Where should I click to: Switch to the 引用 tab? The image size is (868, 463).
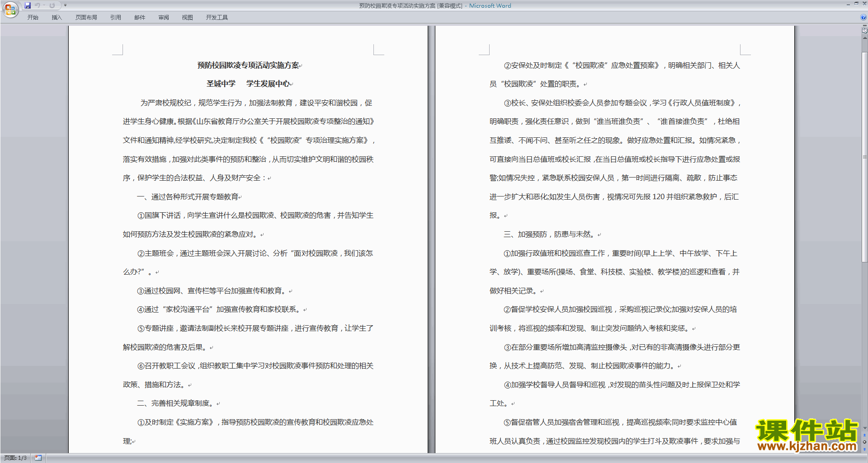[x=116, y=18]
